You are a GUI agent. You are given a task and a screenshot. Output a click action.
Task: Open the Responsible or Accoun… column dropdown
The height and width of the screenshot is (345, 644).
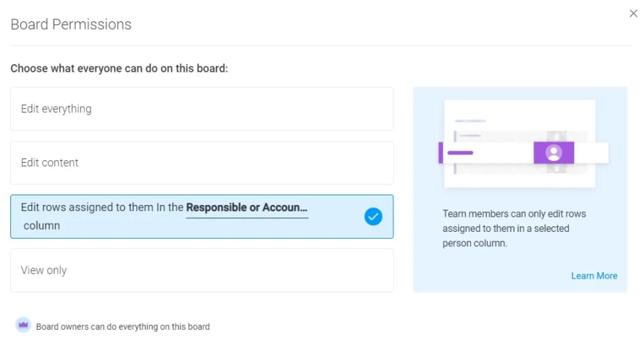pos(246,208)
